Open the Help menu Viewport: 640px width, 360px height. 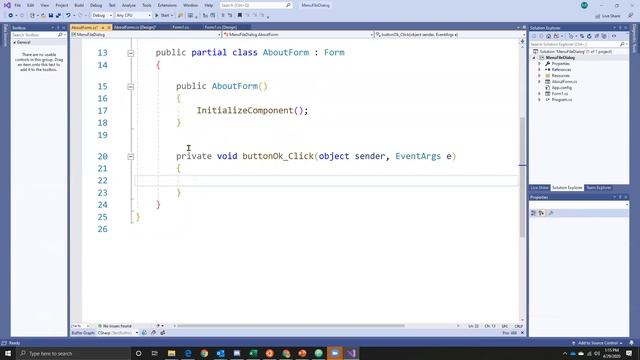click(x=209, y=5)
